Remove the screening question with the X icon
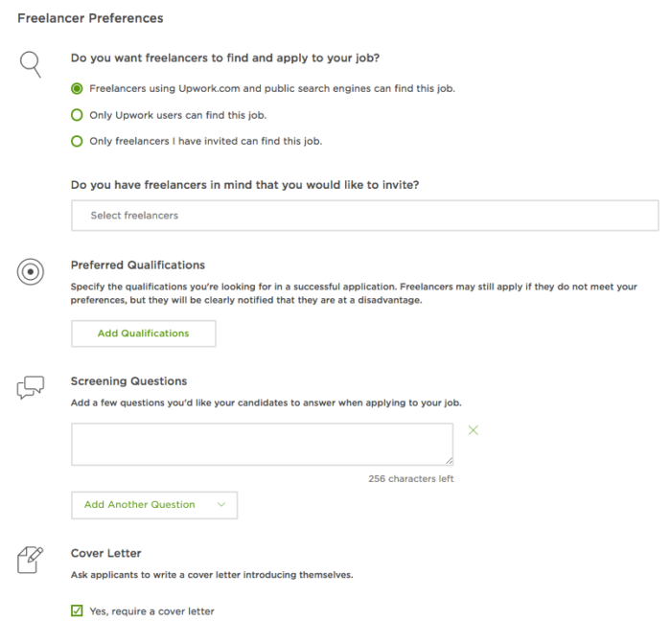 pyautogui.click(x=473, y=430)
